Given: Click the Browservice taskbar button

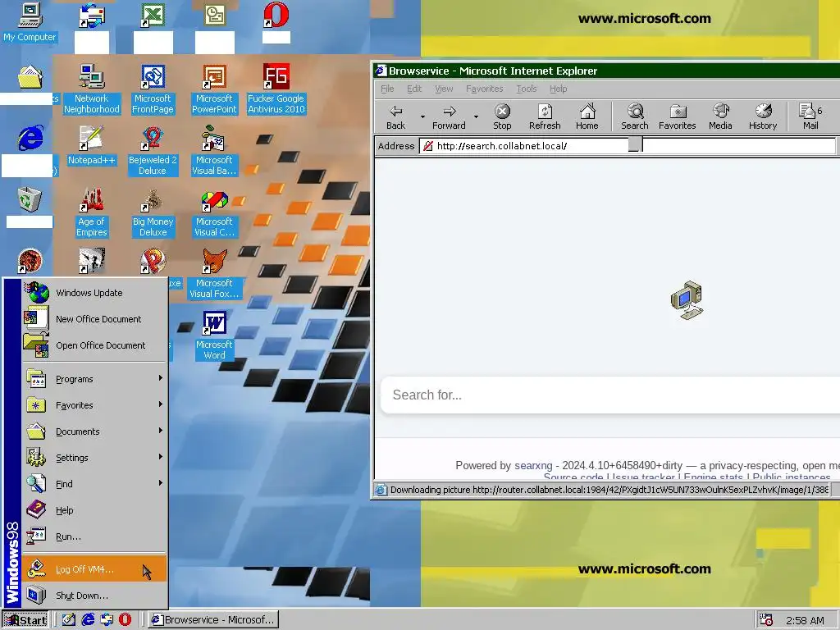Looking at the screenshot, I should coord(212,620).
